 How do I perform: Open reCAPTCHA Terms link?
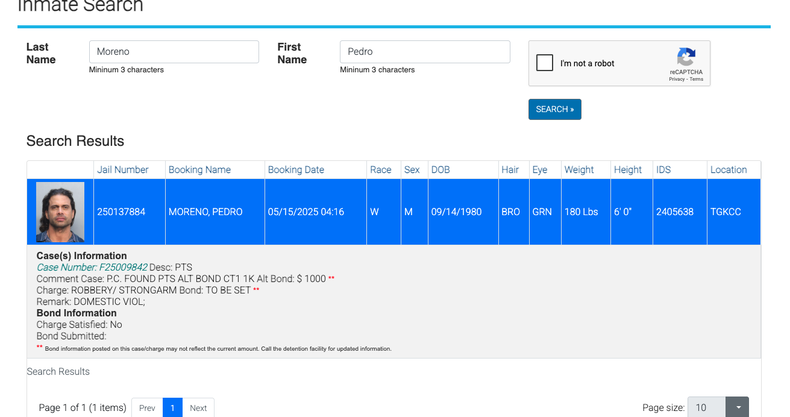click(x=696, y=79)
